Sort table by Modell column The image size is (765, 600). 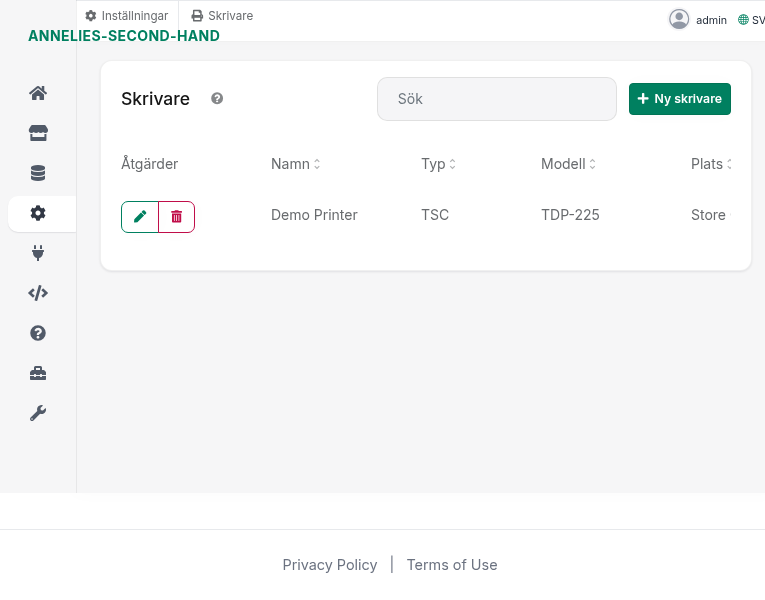pyautogui.click(x=568, y=164)
